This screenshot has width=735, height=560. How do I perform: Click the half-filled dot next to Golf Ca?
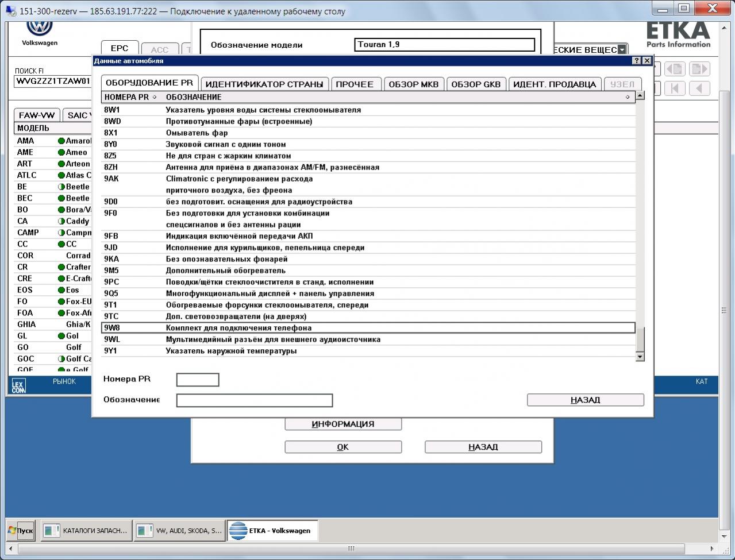(x=61, y=359)
